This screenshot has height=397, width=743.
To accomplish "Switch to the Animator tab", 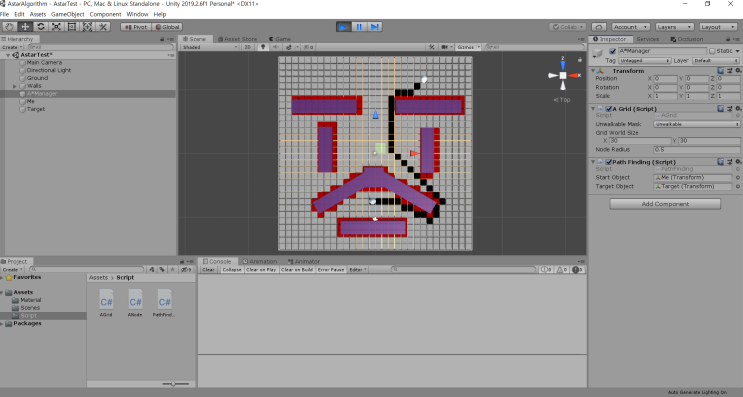I will tap(304, 262).
